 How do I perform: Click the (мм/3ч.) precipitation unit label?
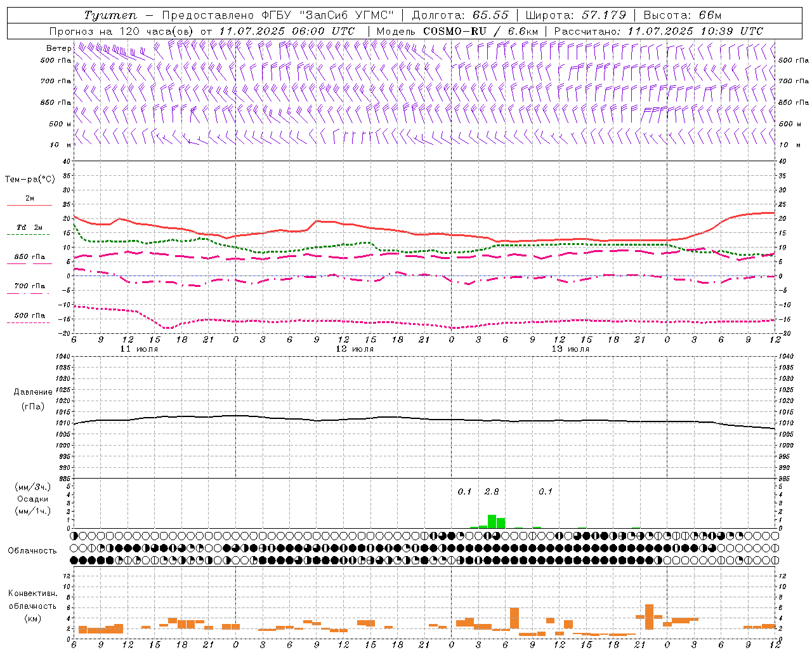[x=33, y=487]
